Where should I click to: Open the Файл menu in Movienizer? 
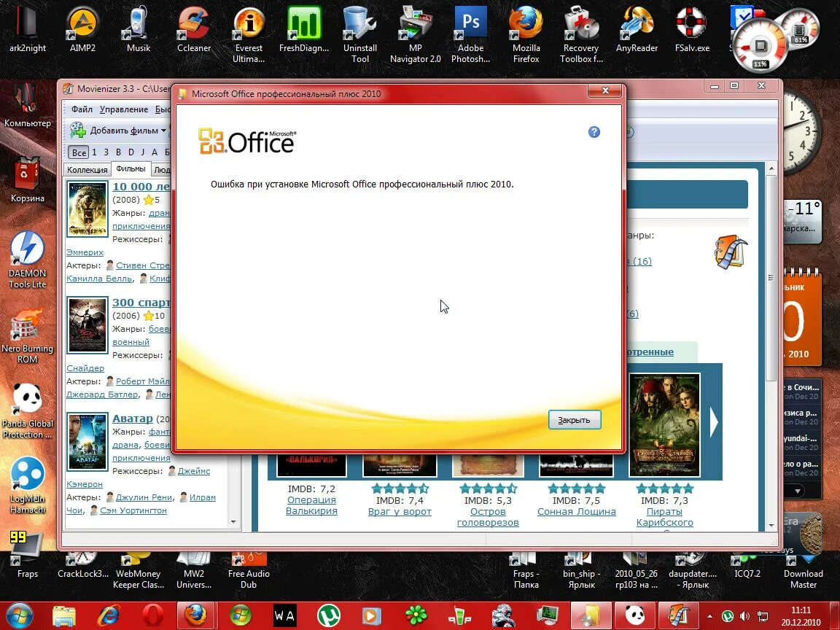(82, 109)
